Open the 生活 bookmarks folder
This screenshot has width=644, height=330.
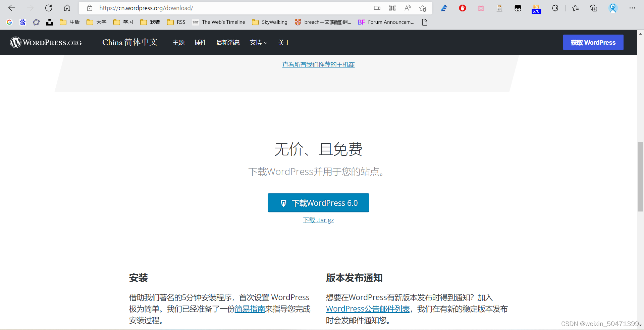coord(69,22)
